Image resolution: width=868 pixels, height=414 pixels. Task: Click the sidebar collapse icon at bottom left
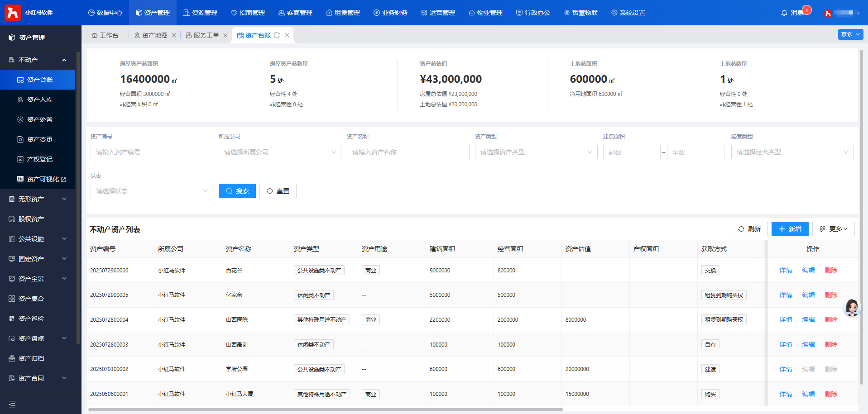pyautogui.click(x=12, y=404)
